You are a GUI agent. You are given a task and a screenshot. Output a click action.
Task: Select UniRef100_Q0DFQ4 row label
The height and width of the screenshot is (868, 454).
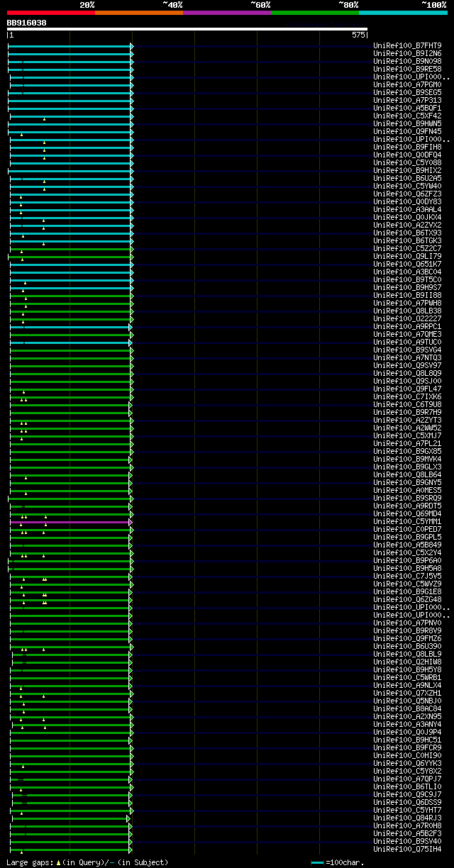pos(407,155)
